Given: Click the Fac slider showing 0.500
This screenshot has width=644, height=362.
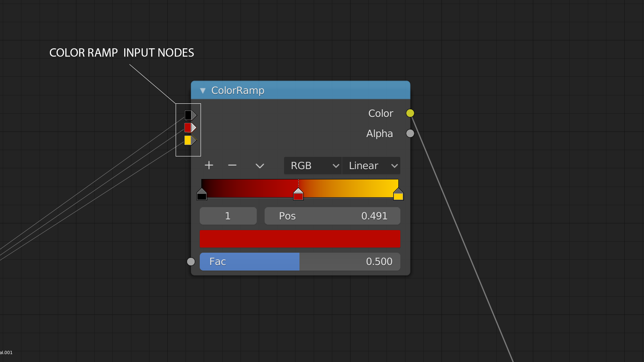Looking at the screenshot, I should coord(300,262).
